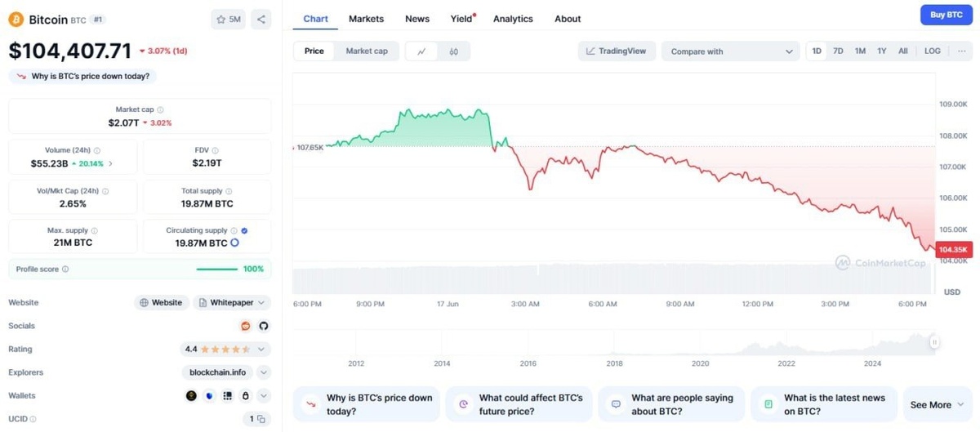The height and width of the screenshot is (432, 980).
Task: Toggle chart to Market cap view
Action: (367, 51)
